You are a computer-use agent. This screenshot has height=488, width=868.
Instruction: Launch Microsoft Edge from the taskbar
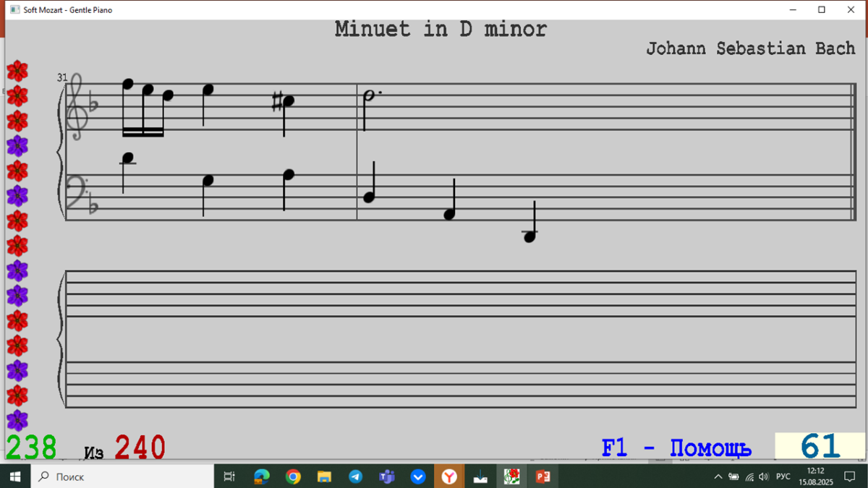(261, 476)
